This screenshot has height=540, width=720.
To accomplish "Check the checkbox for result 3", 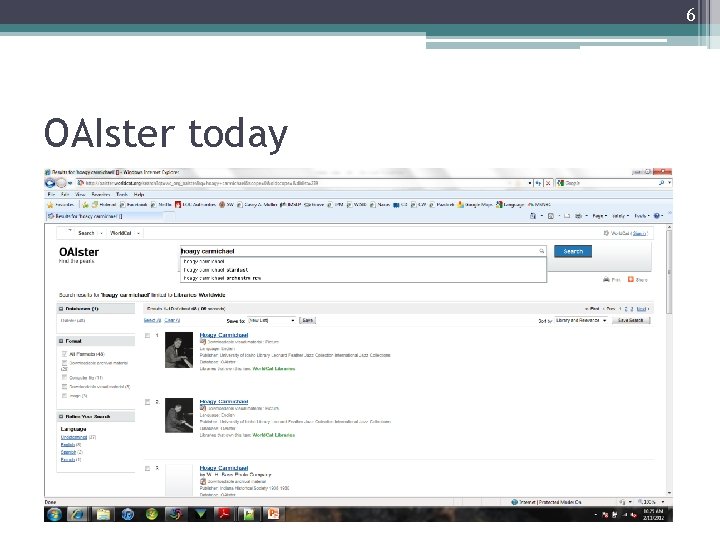I will point(148,468).
